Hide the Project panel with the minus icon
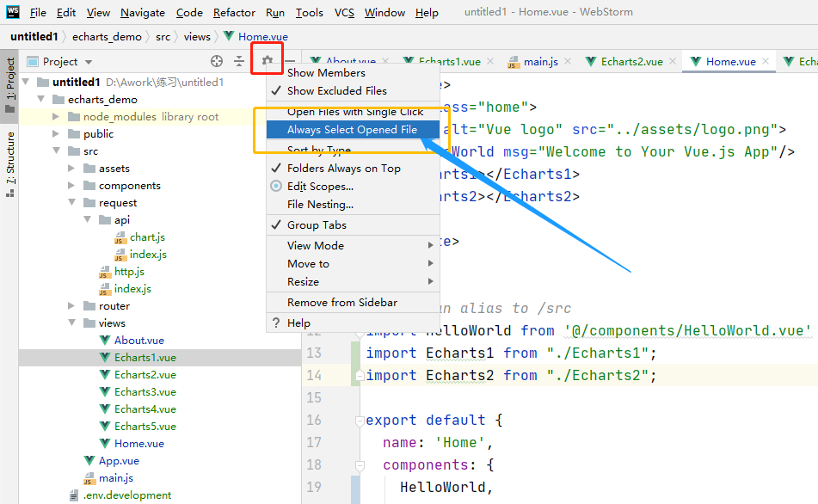The image size is (818, 504). click(x=290, y=62)
